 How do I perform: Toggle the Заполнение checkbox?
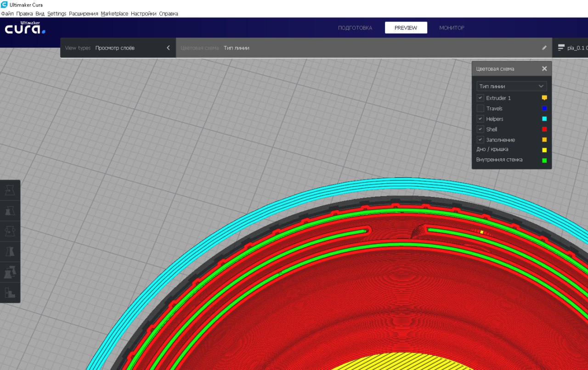480,140
